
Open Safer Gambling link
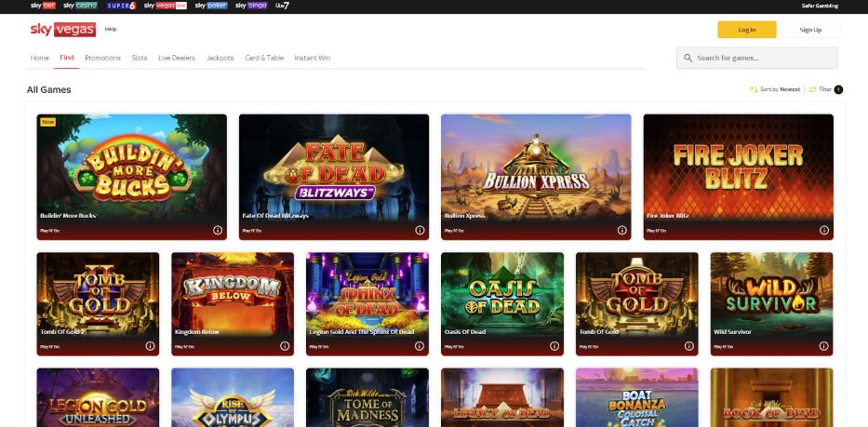click(x=820, y=6)
